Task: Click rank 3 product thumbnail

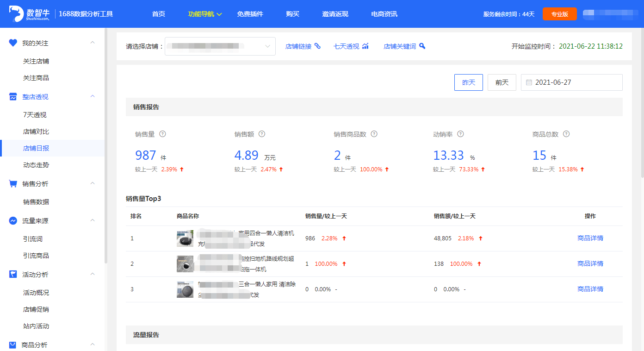Action: point(185,289)
